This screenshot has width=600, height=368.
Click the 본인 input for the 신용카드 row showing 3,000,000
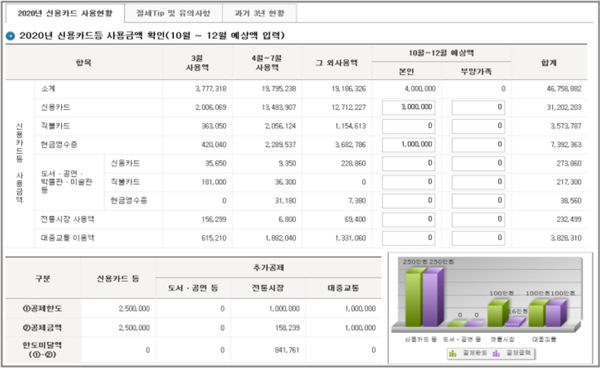pyautogui.click(x=408, y=107)
